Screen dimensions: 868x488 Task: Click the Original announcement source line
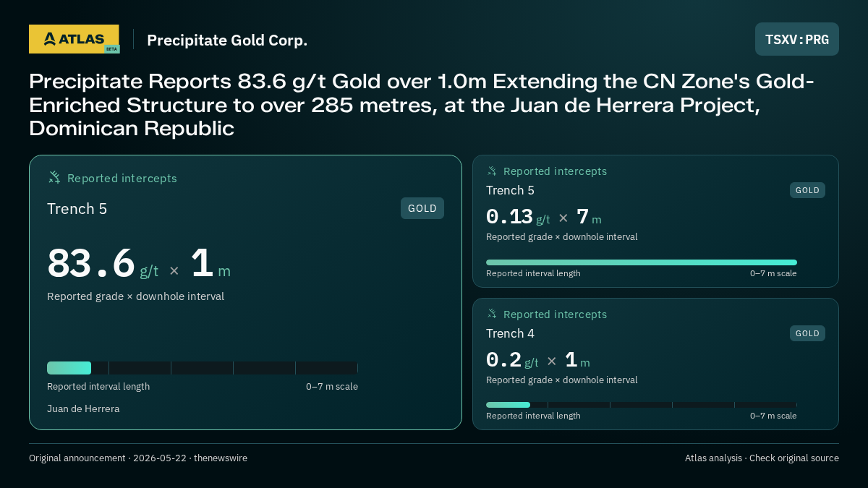click(x=138, y=458)
